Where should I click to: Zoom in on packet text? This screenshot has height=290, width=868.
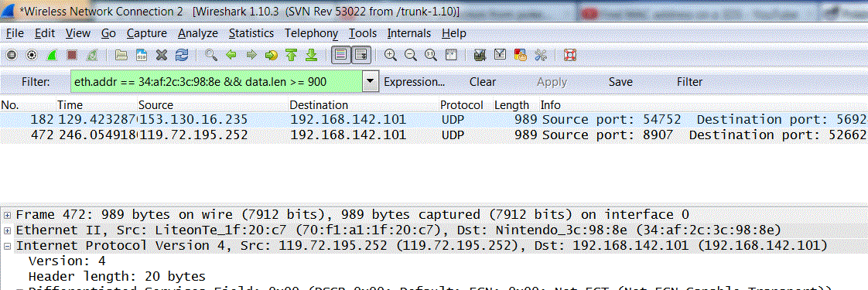point(391,55)
